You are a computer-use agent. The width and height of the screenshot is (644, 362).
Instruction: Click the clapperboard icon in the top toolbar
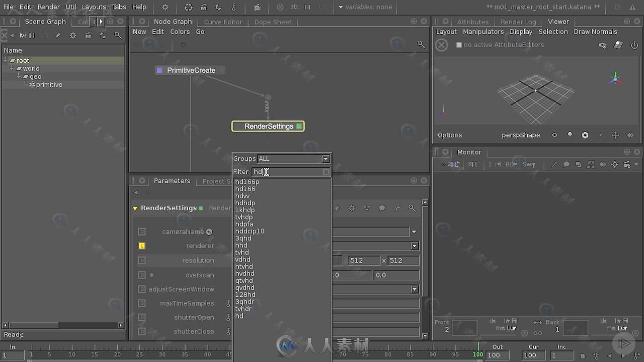203,7
